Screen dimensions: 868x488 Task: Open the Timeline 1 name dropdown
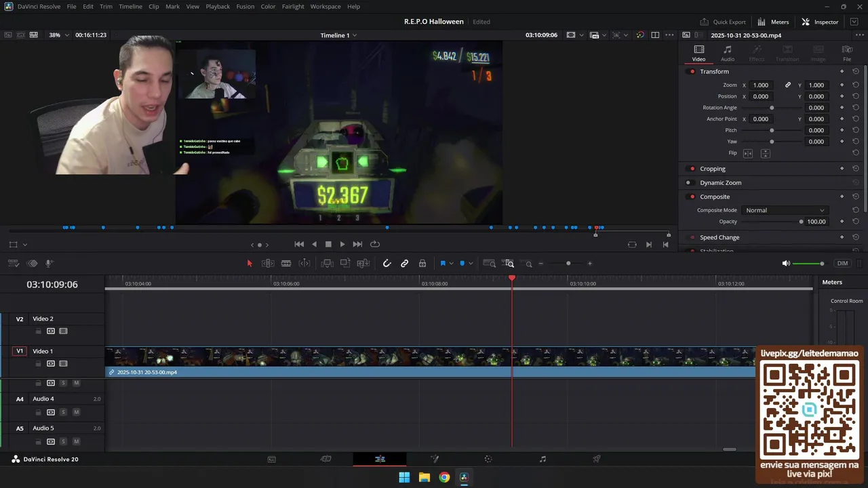(338, 35)
